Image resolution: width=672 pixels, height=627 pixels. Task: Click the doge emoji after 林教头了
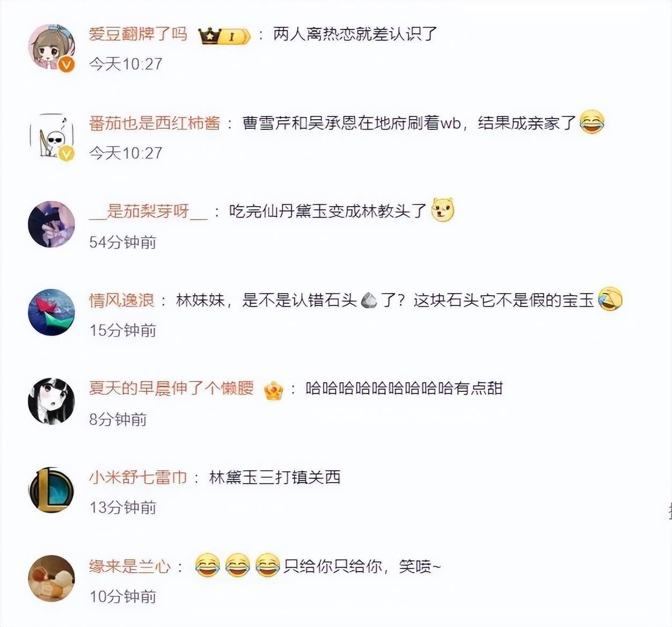[x=443, y=210]
